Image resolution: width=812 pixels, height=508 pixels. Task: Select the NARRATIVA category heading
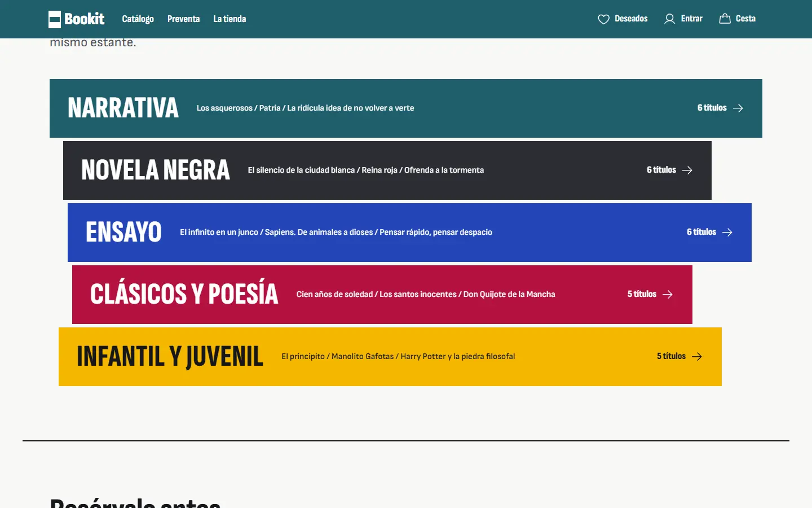click(123, 108)
